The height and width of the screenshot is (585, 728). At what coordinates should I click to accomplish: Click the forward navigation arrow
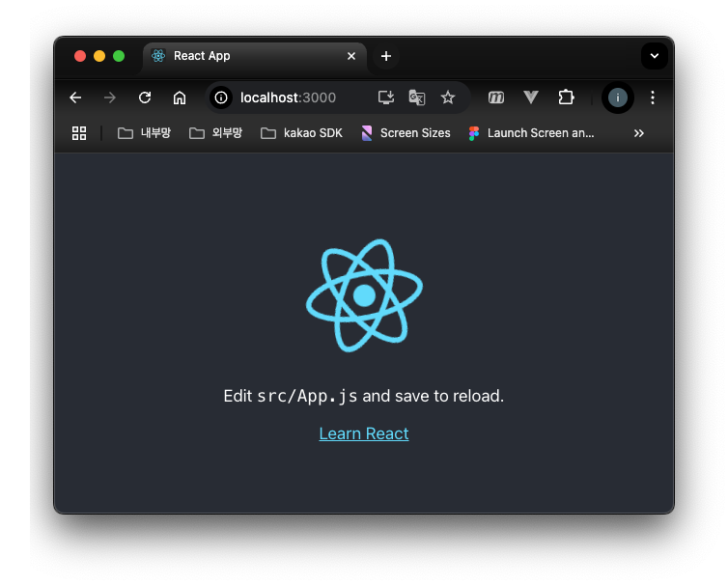(110, 97)
